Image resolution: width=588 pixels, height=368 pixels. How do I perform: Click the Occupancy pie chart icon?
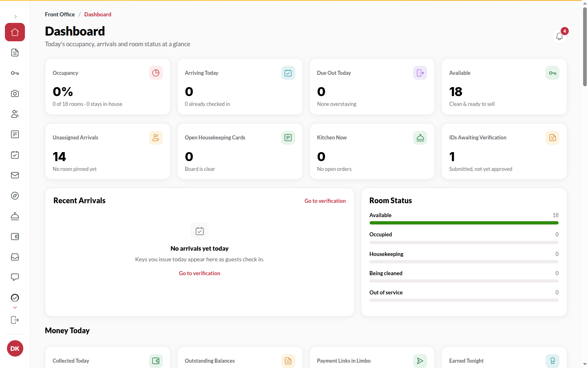click(156, 73)
